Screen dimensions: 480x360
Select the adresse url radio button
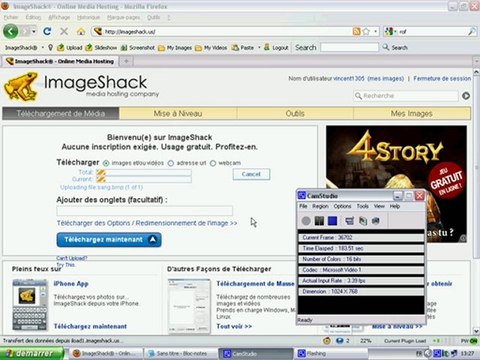click(x=171, y=163)
